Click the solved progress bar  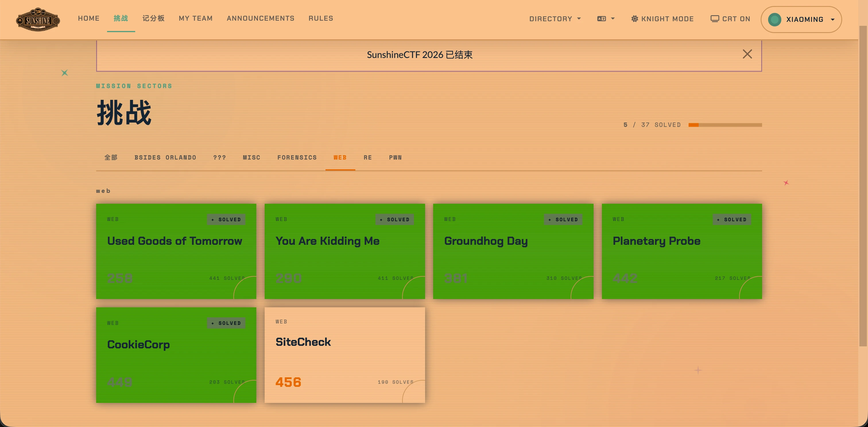point(725,125)
